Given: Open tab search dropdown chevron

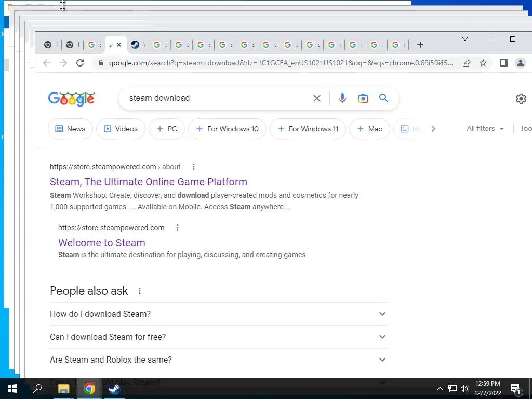Looking at the screenshot, I should (465, 39).
